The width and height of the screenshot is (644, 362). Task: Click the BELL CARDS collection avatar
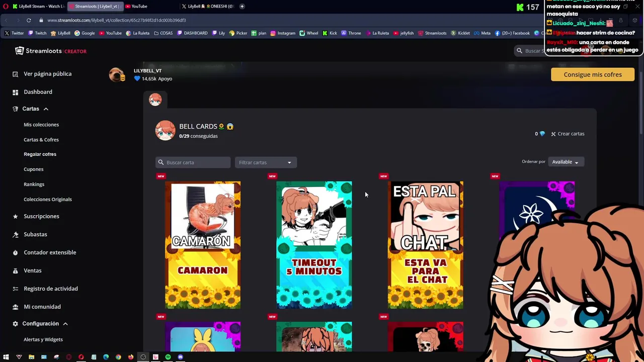point(165,131)
